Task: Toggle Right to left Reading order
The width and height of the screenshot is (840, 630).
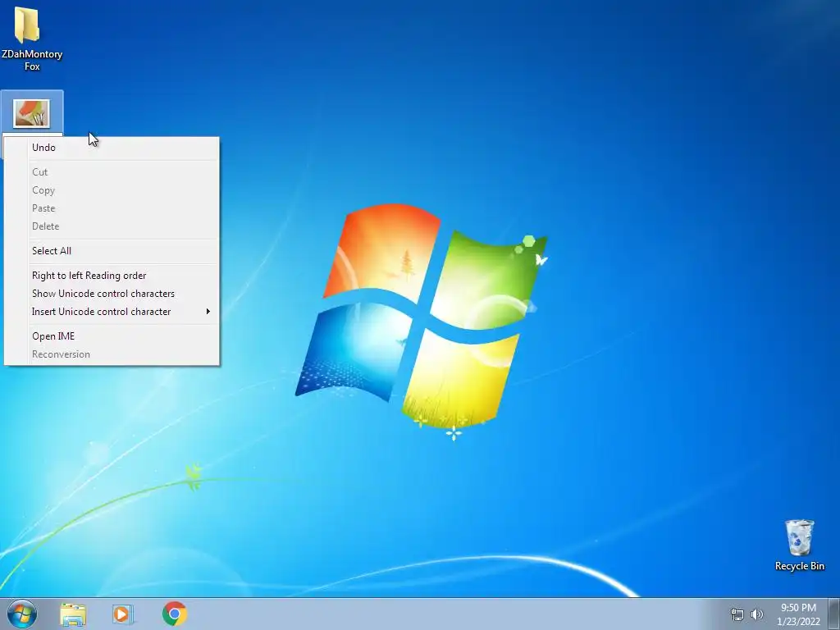Action: coord(112,276)
